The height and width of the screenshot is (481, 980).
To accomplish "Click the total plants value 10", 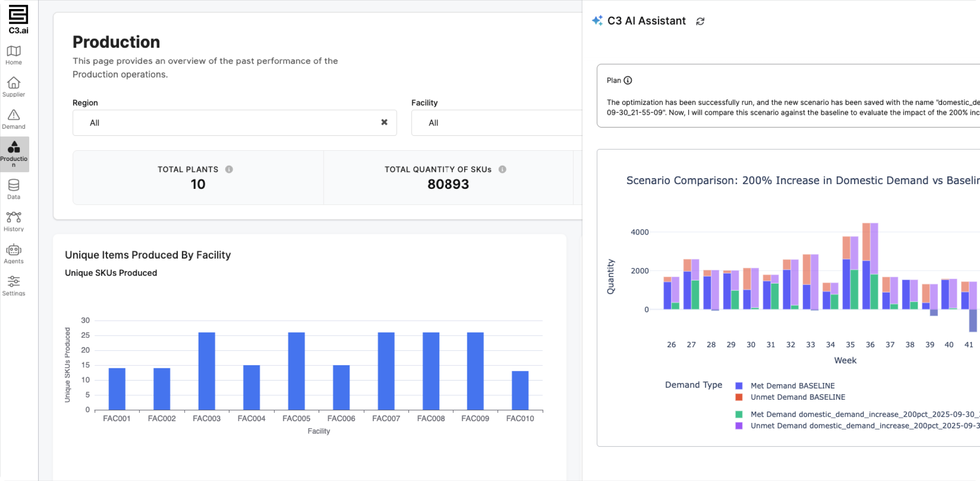I will click(x=198, y=184).
